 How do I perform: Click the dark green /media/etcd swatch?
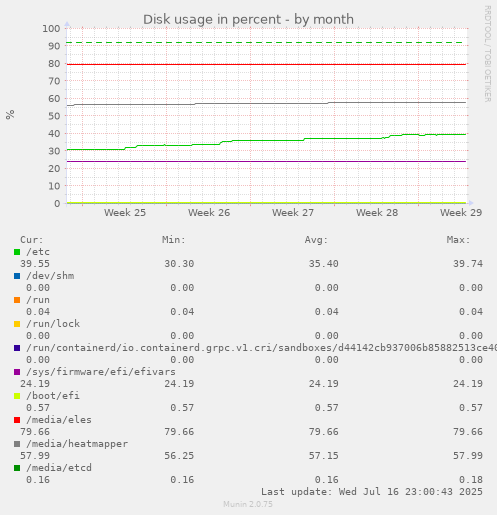pos(17,468)
